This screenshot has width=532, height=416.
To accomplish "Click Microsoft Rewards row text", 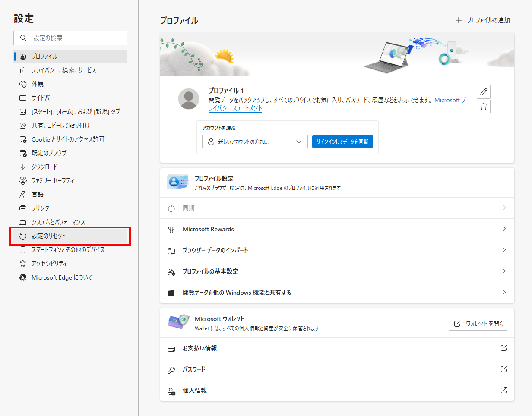I will click(208, 230).
